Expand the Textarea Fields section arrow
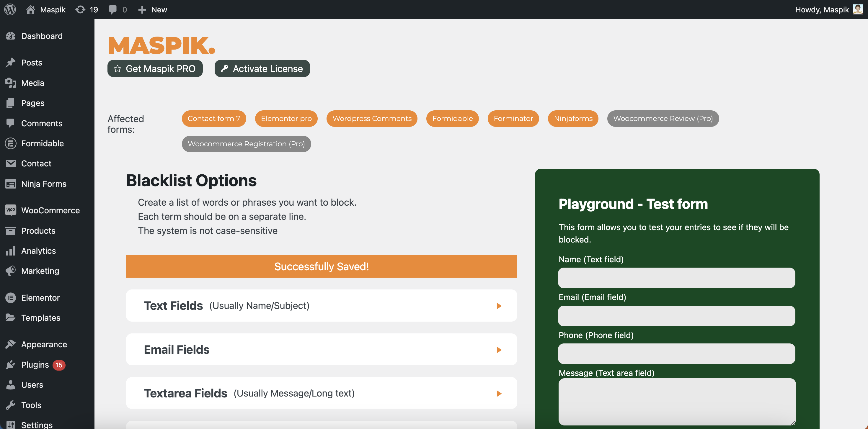This screenshot has width=868, height=429. coord(499,393)
